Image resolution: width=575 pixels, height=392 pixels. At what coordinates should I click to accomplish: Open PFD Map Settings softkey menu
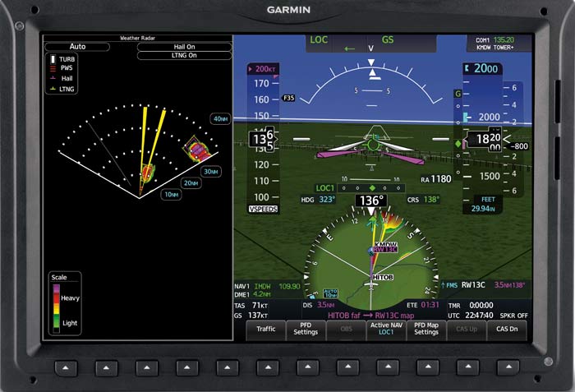tap(425, 329)
